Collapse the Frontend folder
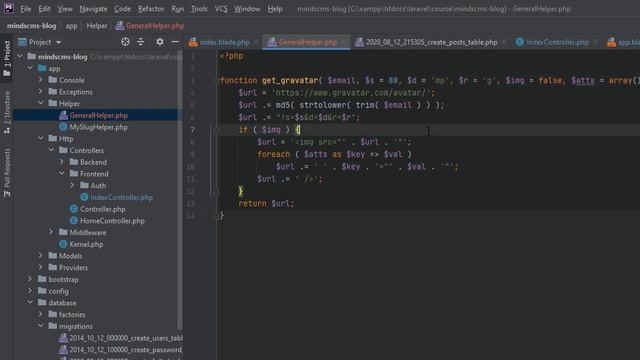 click(62, 173)
